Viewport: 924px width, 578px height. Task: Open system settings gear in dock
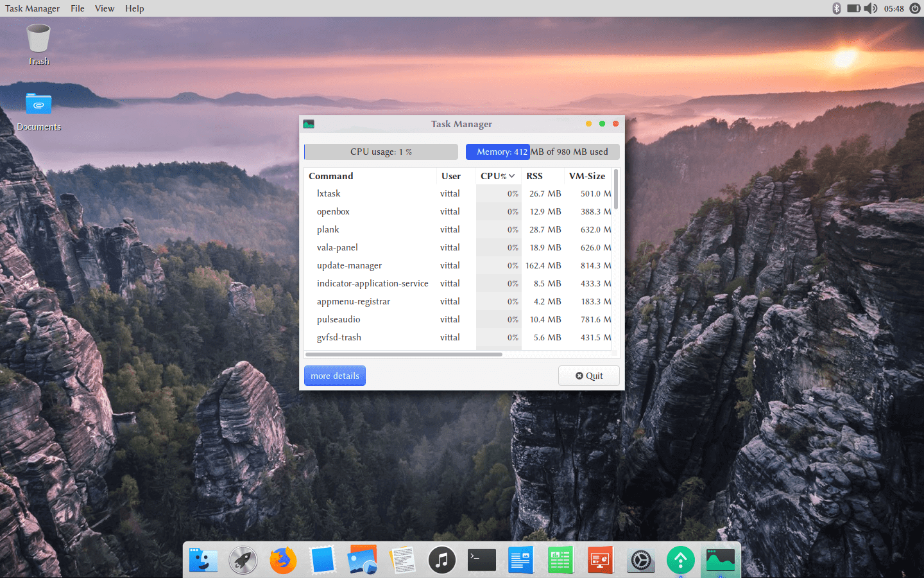click(640, 560)
